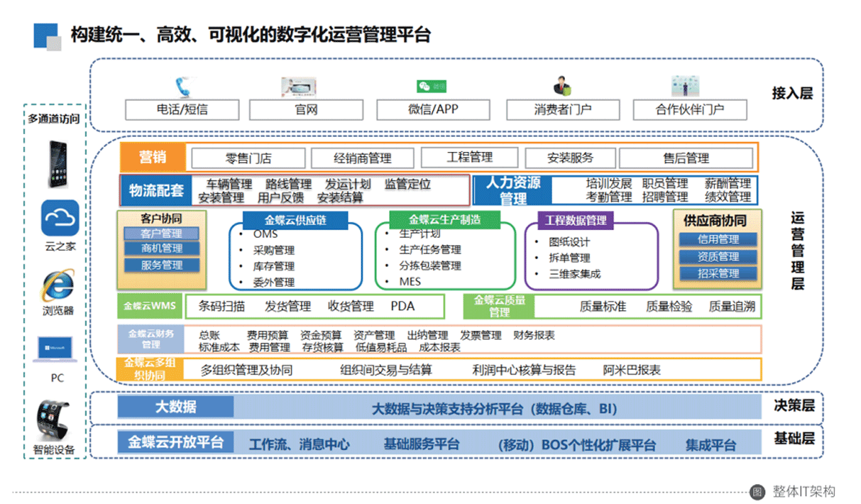861x504 pixels.
Task: Click 费用预算 in the finance row
Action: click(268, 335)
